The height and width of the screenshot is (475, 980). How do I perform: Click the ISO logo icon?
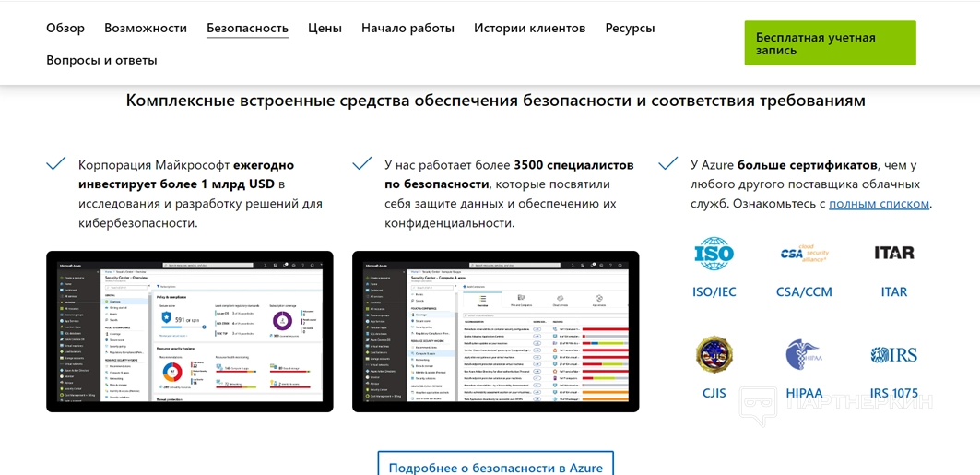(x=715, y=253)
